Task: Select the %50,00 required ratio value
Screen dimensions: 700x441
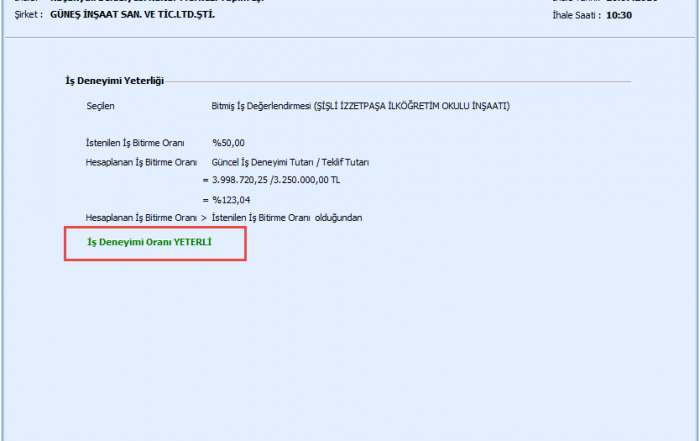Action: tap(228, 143)
